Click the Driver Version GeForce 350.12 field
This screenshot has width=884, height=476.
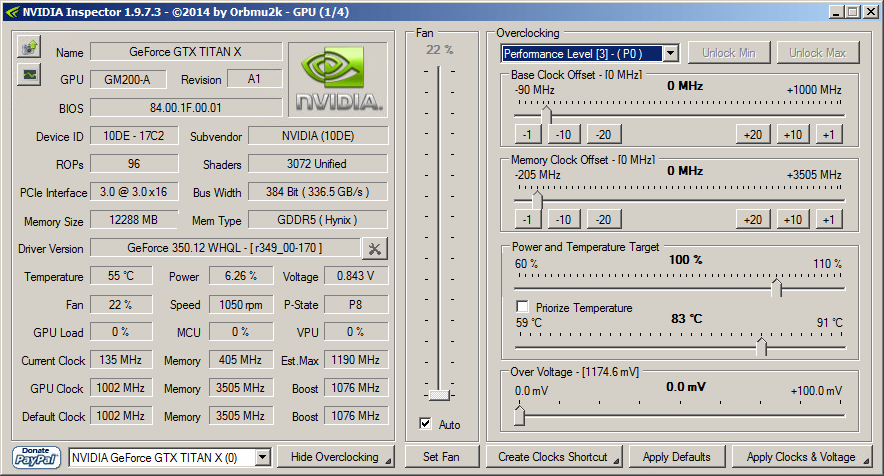225,248
